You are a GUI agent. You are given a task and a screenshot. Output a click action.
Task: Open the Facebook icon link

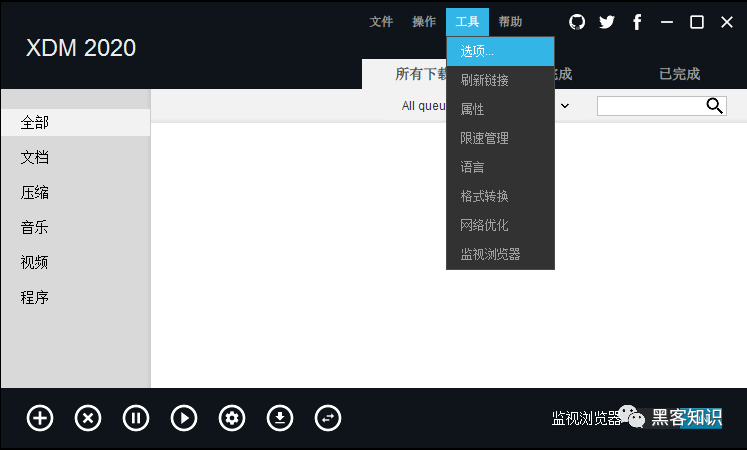[x=637, y=22]
